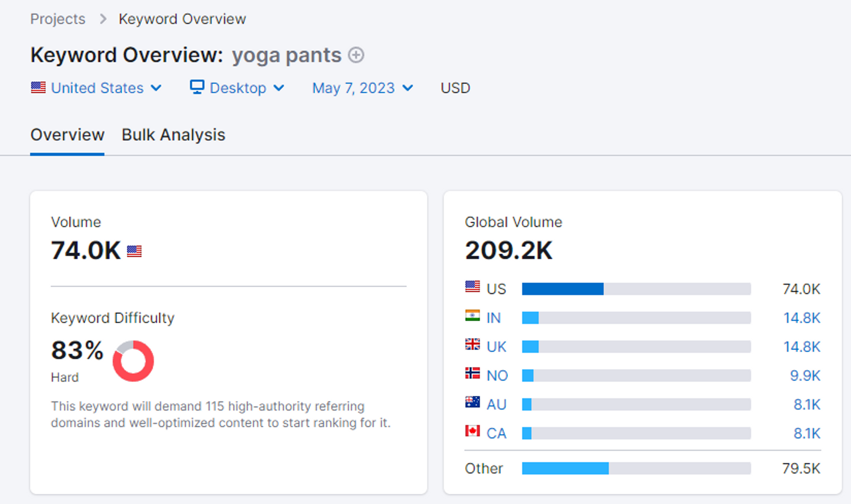Viewport: 851px width, 504px height.
Task: Select the Overview tab
Action: (67, 135)
